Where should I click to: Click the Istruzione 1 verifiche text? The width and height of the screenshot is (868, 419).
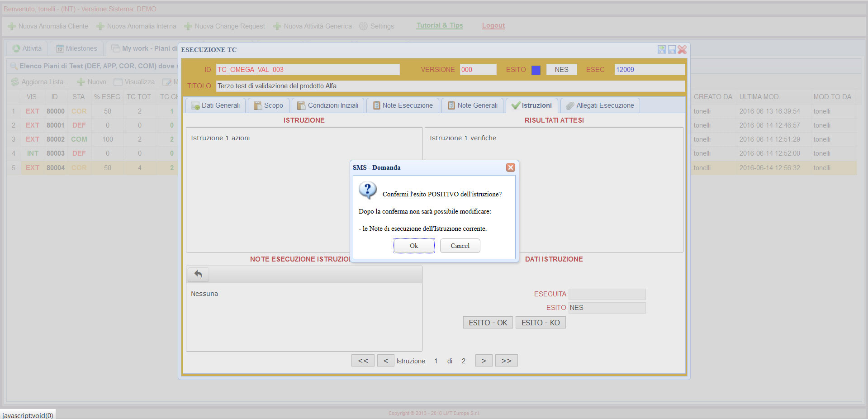pos(463,138)
